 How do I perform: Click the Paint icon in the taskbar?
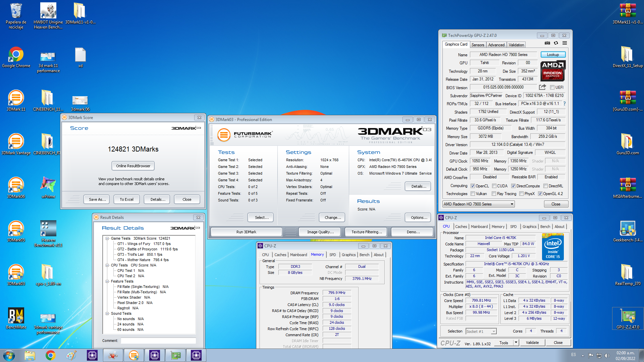[x=71, y=355]
